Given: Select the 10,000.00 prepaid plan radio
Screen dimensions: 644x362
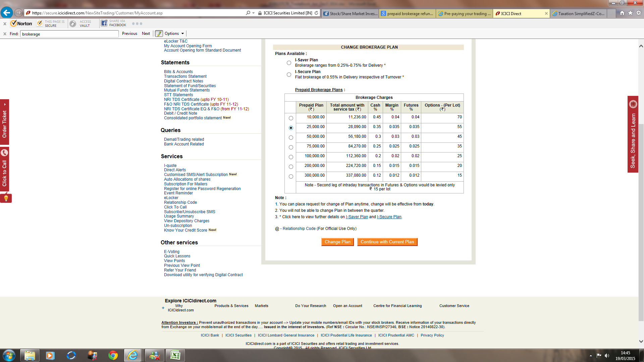Looking at the screenshot, I should (291, 118).
